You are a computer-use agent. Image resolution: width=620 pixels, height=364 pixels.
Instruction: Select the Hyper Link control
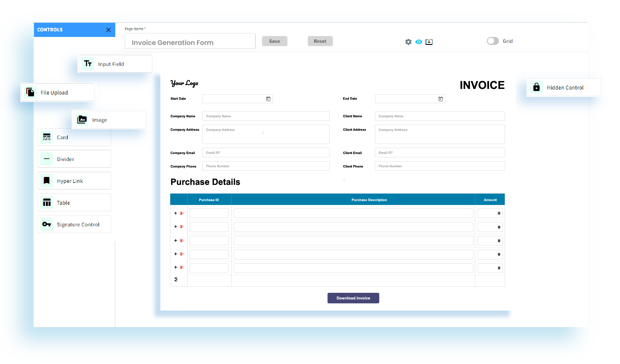click(x=75, y=181)
